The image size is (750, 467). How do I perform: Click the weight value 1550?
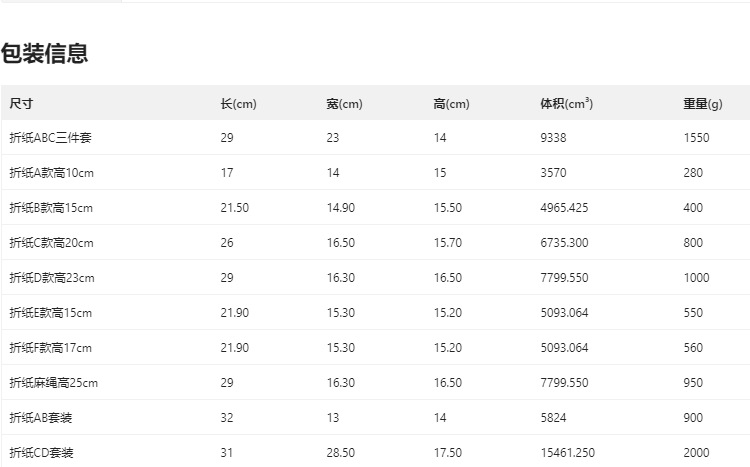tap(696, 138)
